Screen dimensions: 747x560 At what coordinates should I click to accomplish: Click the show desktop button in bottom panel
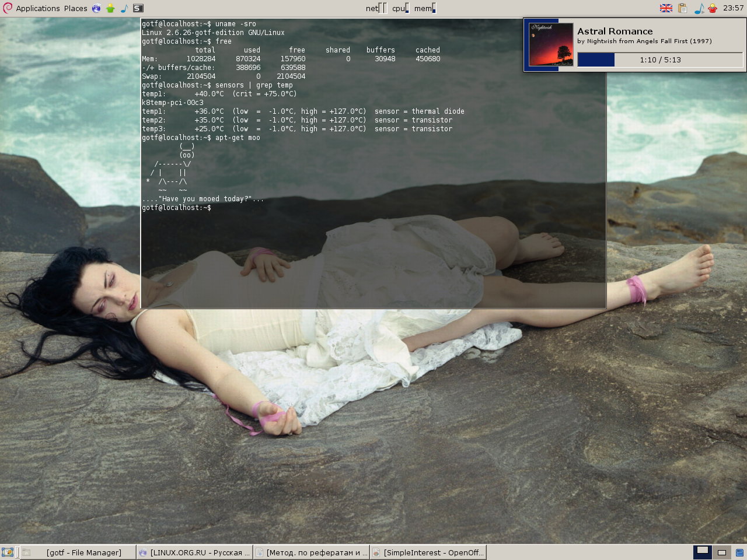pos(8,552)
